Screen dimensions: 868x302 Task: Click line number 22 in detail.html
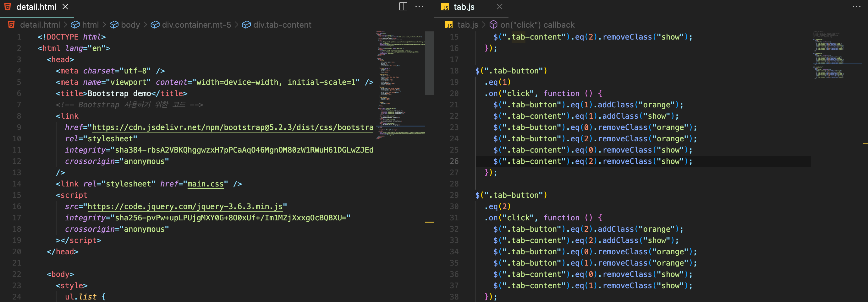[17, 274]
